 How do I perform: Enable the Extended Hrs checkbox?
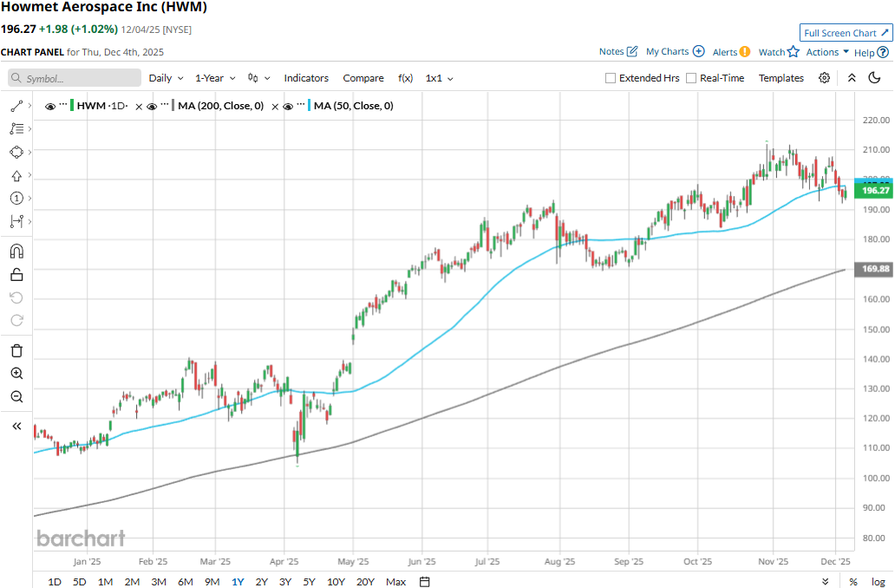tap(611, 78)
